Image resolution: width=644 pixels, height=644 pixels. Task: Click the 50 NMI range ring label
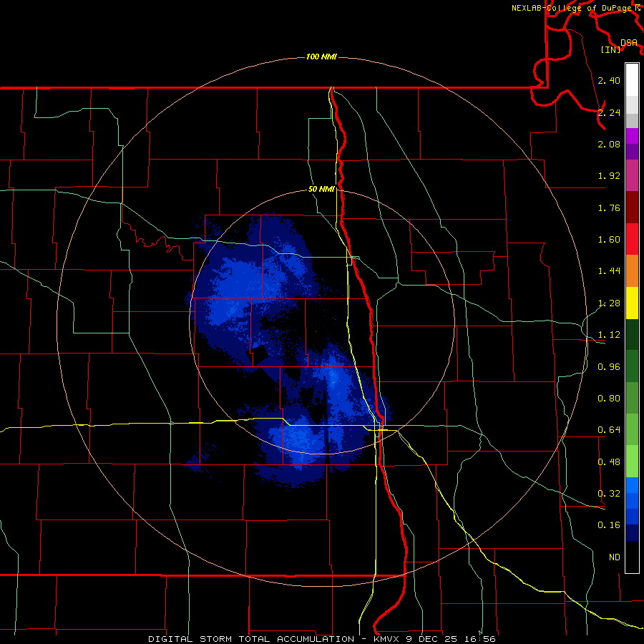pos(321,189)
